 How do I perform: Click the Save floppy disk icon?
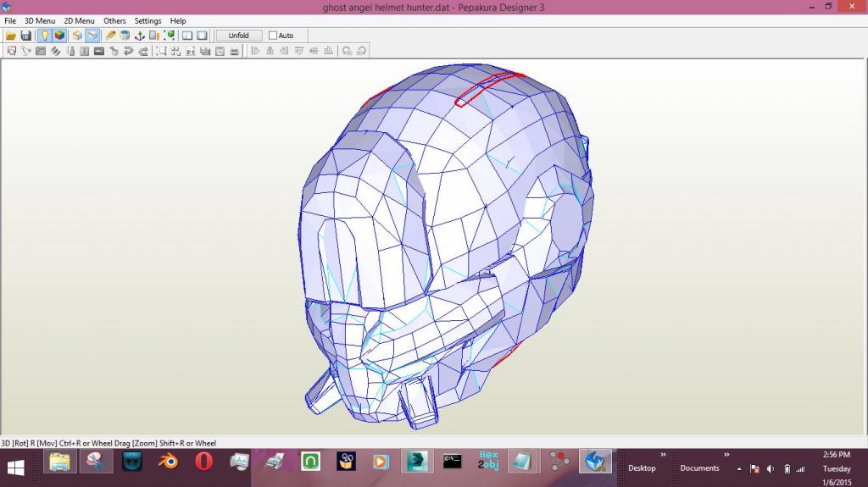pyautogui.click(x=25, y=36)
